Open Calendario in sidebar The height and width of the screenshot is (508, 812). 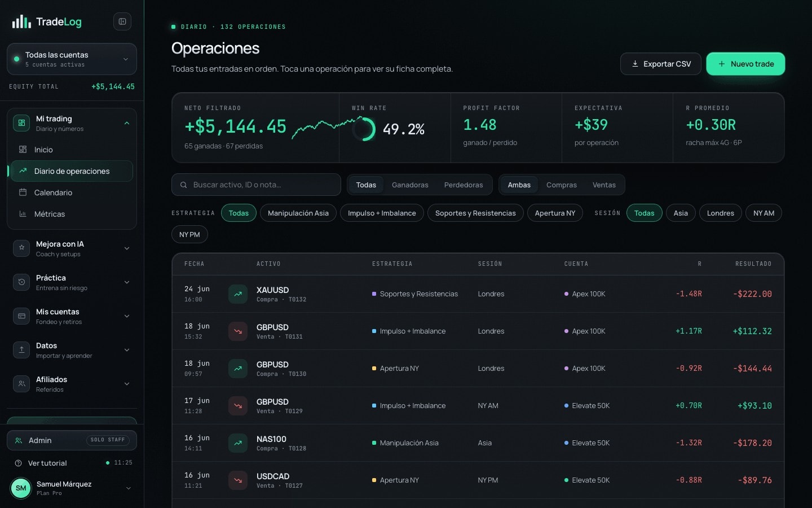point(72,192)
